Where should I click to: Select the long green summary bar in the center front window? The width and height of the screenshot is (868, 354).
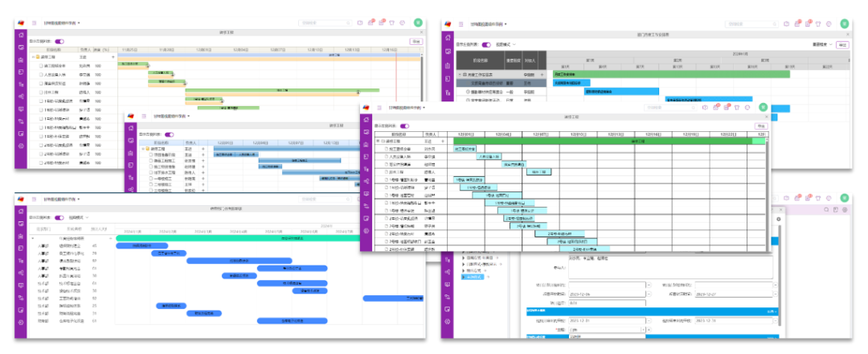609,142
